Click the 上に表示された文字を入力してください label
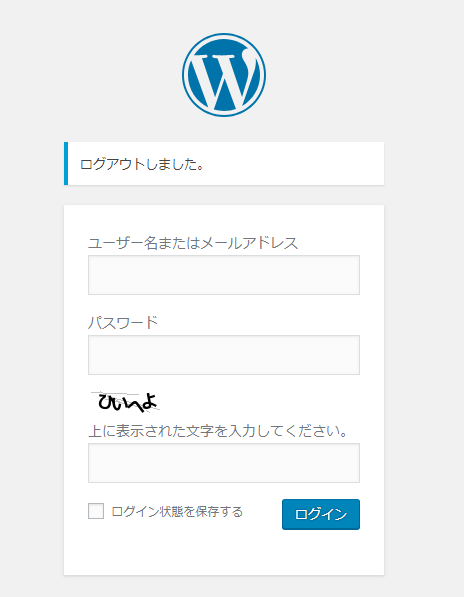The width and height of the screenshot is (464, 597). (218, 431)
